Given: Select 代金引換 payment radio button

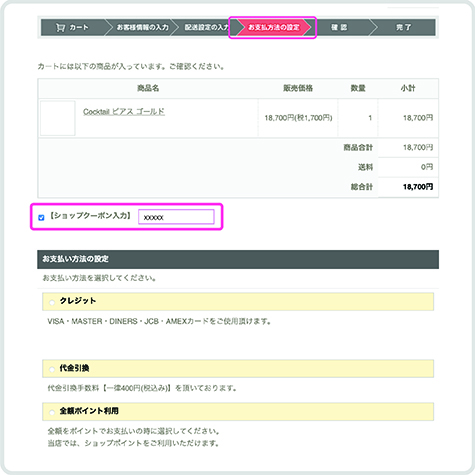Looking at the screenshot, I should tap(52, 369).
